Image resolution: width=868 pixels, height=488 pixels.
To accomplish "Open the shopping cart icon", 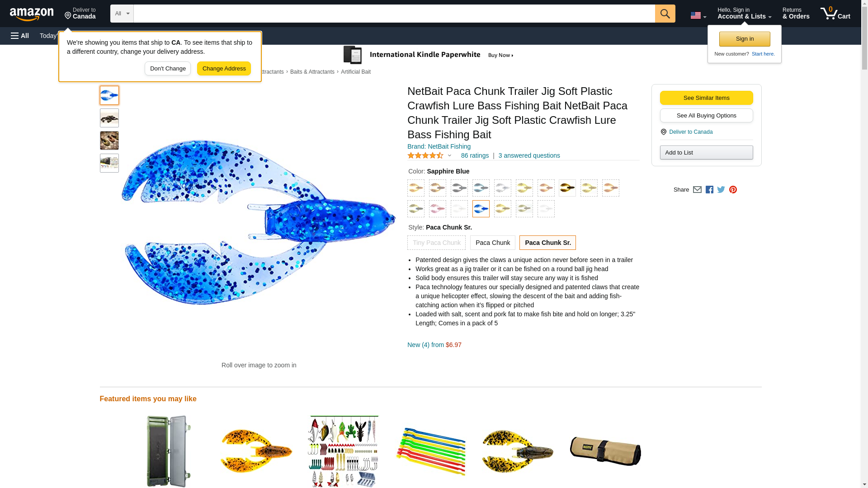I will (x=835, y=14).
